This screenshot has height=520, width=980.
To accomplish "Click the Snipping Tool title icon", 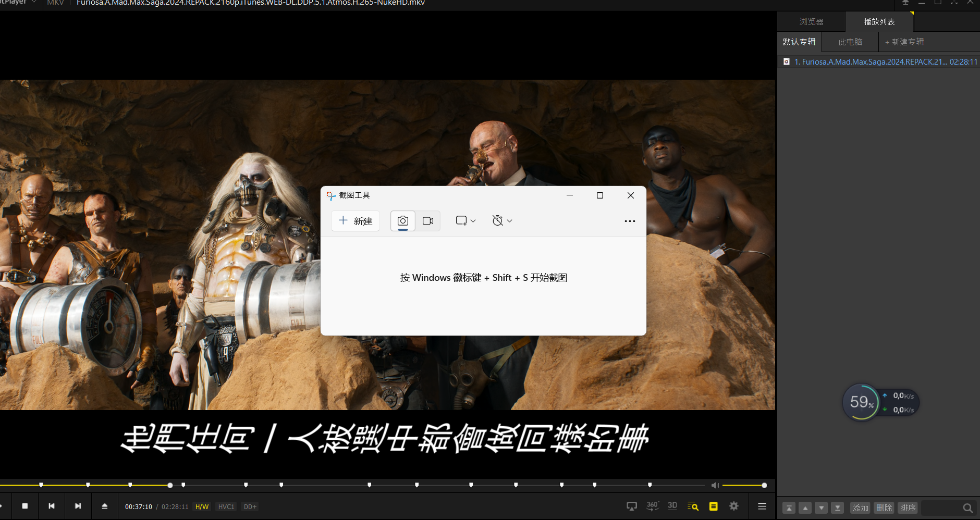I will 331,195.
